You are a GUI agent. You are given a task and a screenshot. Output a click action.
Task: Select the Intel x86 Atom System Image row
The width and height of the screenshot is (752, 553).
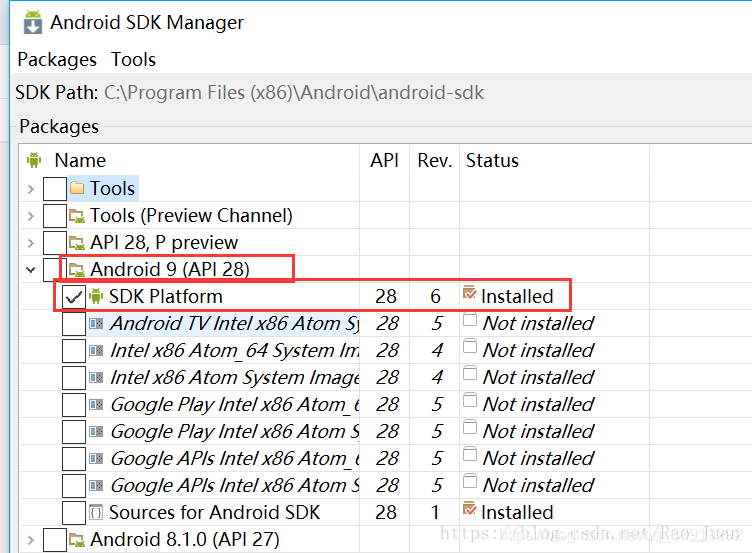coord(235,377)
